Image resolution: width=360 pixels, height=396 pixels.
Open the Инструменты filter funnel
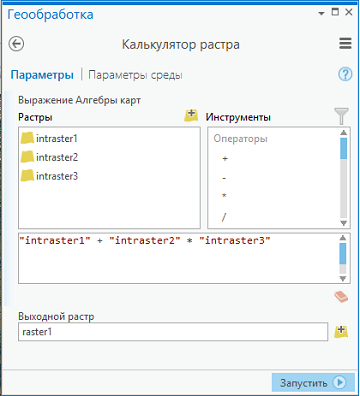click(342, 116)
